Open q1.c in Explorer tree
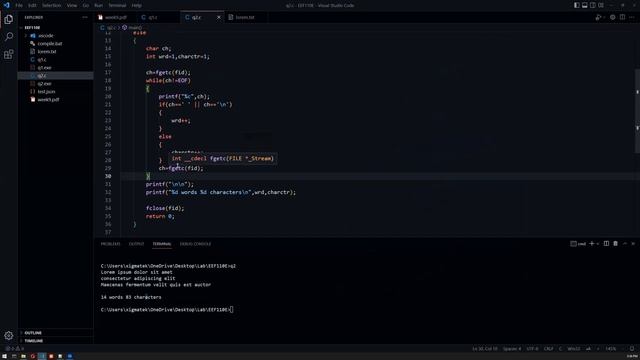This screenshot has width=640, height=360. click(56, 60)
